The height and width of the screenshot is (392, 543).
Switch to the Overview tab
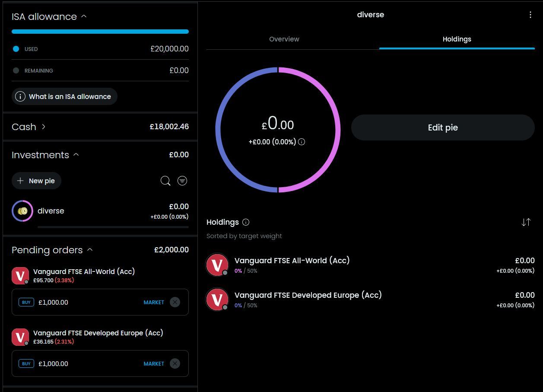284,39
